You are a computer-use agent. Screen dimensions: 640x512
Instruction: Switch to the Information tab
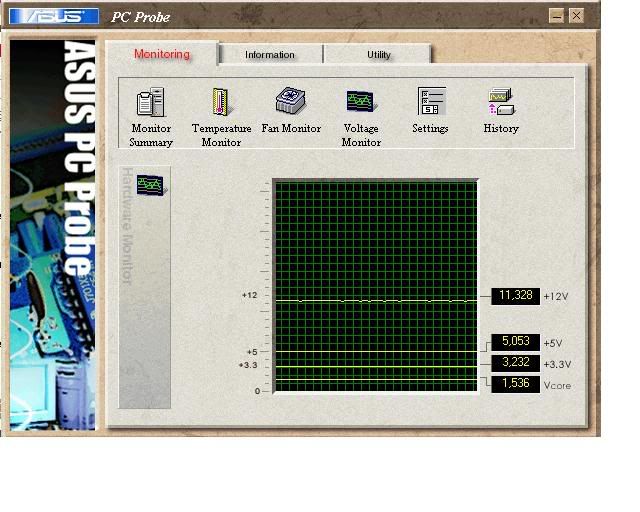270,54
